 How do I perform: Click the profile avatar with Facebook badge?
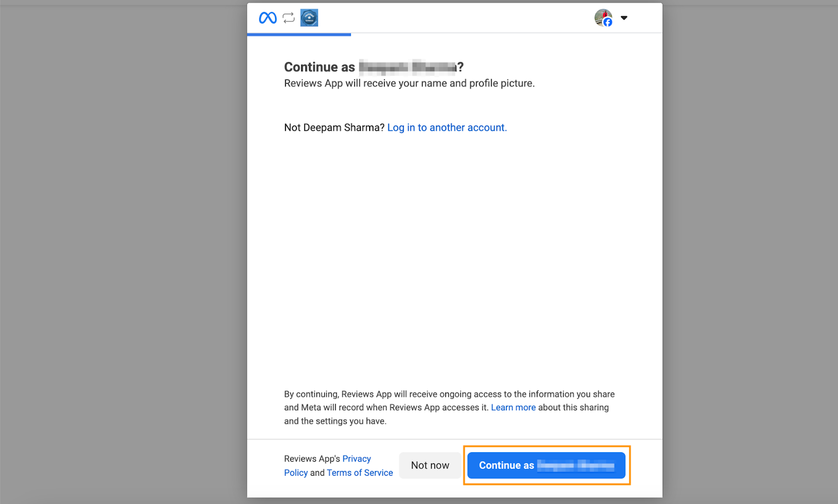coord(603,18)
